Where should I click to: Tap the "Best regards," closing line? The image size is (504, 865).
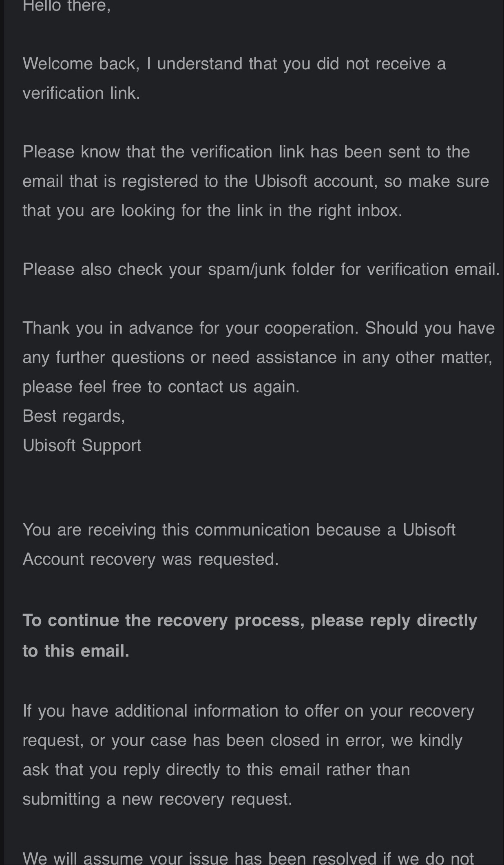74,416
